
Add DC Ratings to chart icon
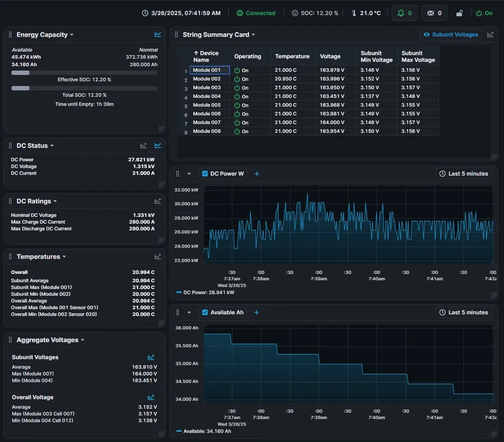[x=157, y=201]
